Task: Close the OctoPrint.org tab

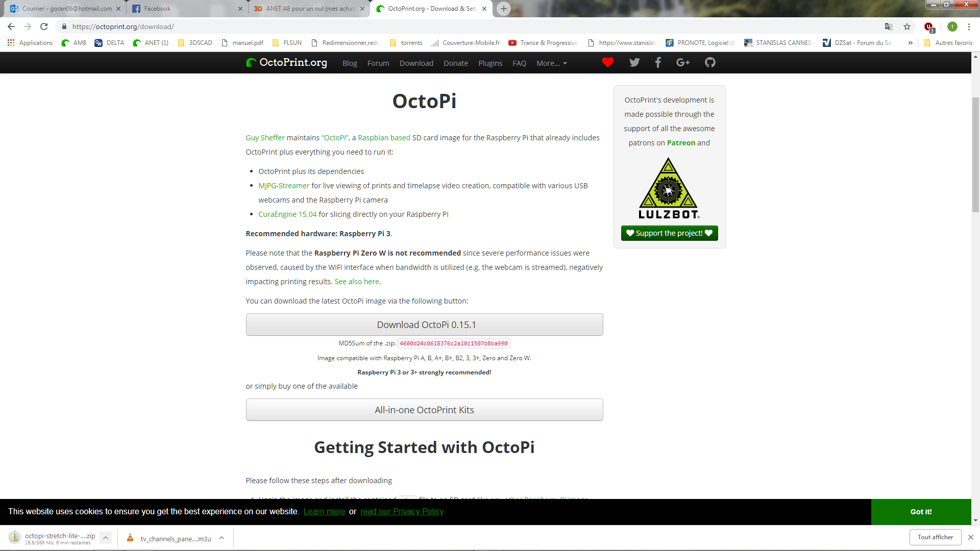Action: (484, 9)
